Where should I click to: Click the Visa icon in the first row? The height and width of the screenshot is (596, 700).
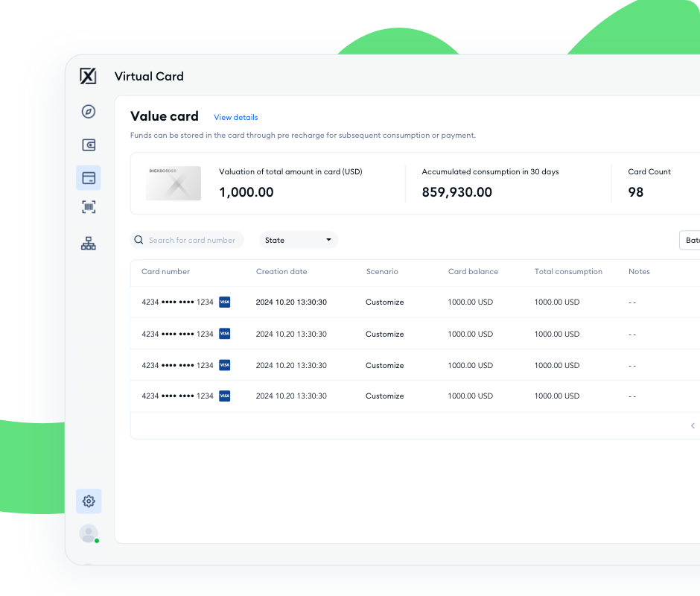click(x=224, y=302)
